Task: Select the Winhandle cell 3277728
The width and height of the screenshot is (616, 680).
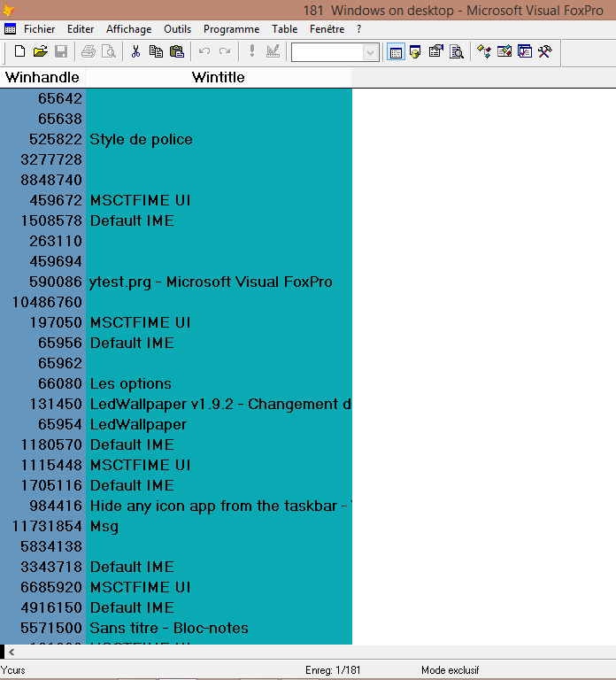Action: tap(42, 159)
